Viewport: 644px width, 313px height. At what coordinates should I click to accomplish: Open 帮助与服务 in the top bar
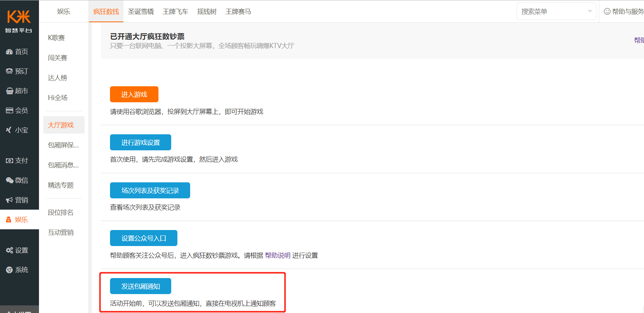tap(628, 12)
